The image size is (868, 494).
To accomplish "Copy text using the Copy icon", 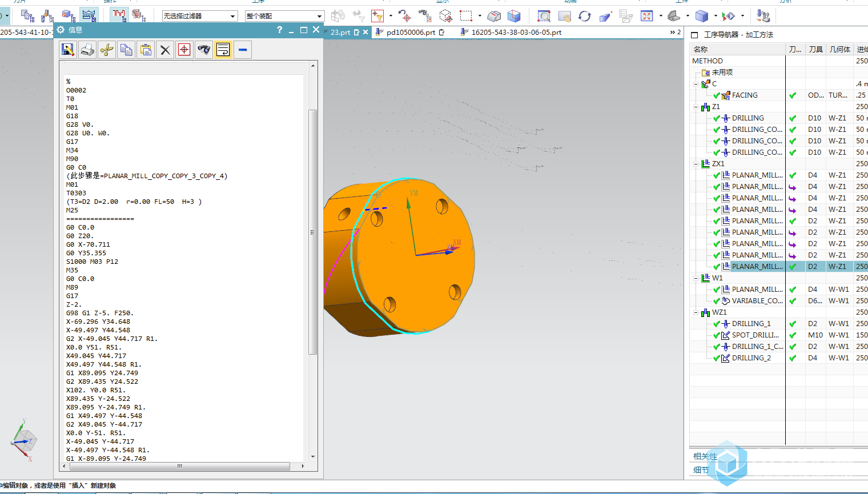I will 126,50.
